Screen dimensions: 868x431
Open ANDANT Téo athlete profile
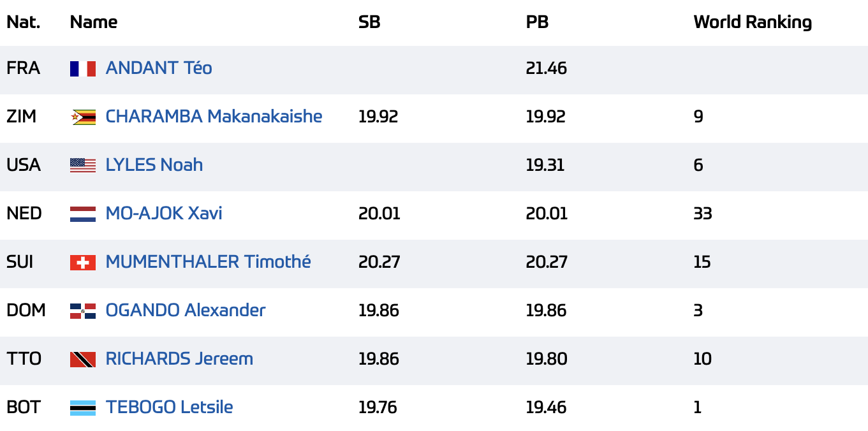159,68
